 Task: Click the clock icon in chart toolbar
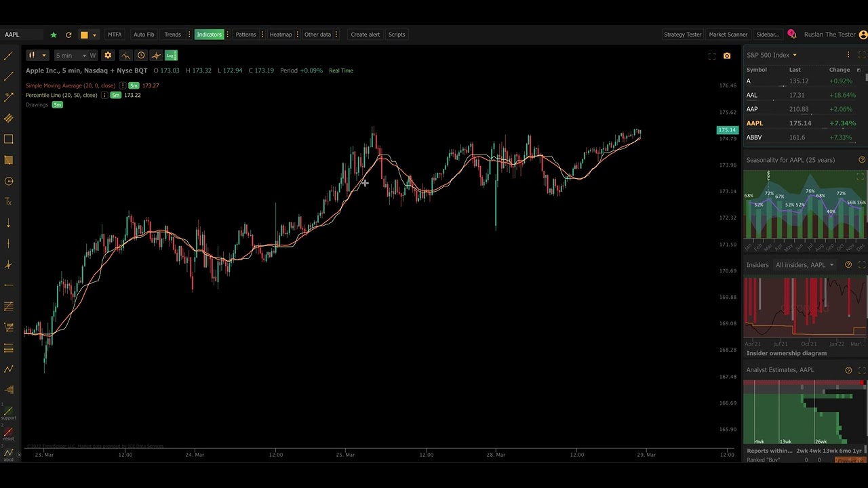(x=141, y=56)
